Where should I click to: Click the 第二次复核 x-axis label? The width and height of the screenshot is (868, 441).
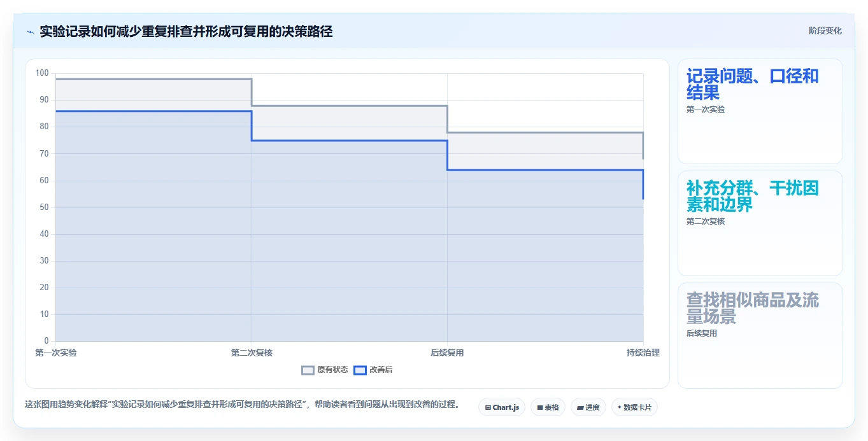252,353
